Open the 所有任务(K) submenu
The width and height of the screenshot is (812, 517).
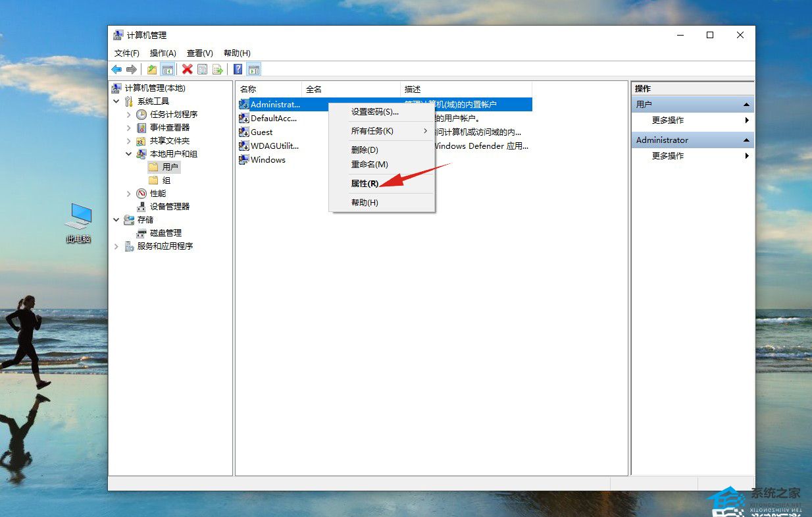372,131
